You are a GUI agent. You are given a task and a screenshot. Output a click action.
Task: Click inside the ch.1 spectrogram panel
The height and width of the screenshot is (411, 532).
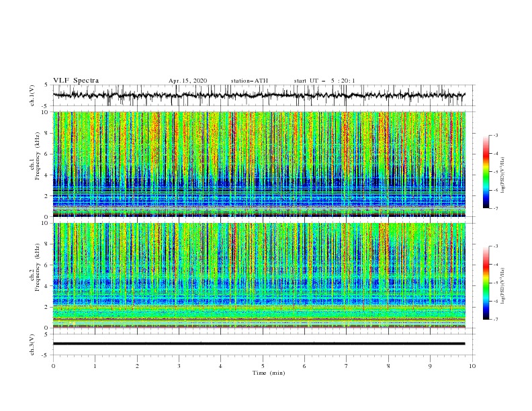(x=259, y=164)
